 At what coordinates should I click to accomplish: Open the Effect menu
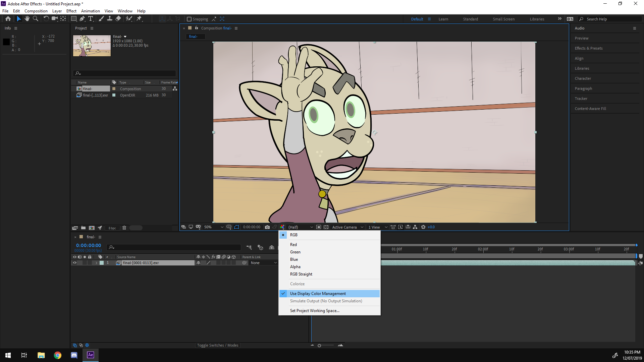point(71,11)
